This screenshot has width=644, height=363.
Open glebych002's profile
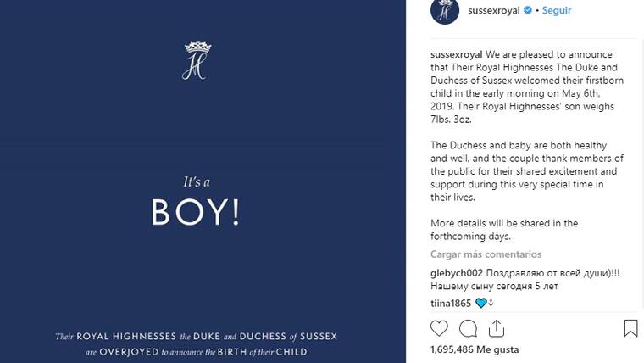pyautogui.click(x=456, y=272)
